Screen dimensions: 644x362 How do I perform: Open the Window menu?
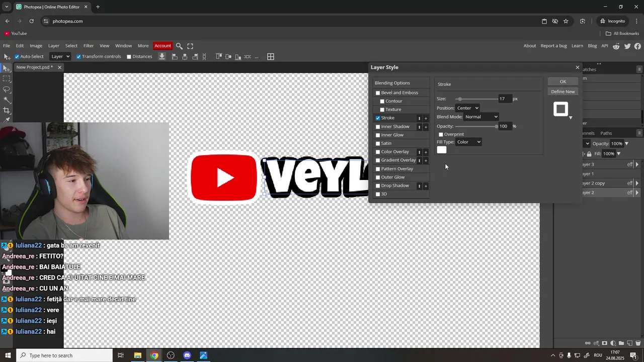123,46
